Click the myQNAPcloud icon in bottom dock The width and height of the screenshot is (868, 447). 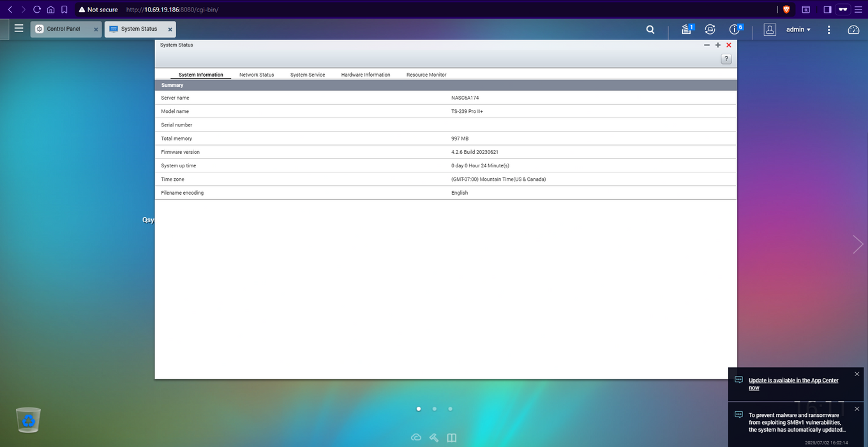[416, 437]
